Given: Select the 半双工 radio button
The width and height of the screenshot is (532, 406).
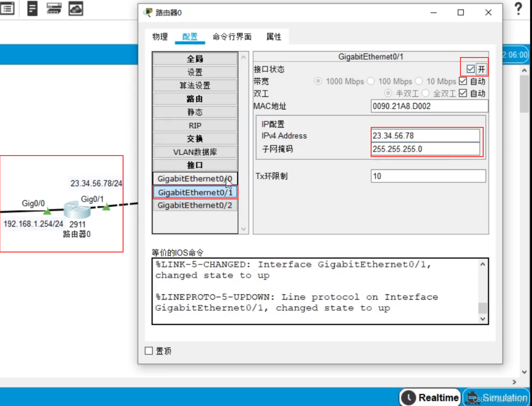Looking at the screenshot, I should [x=388, y=93].
